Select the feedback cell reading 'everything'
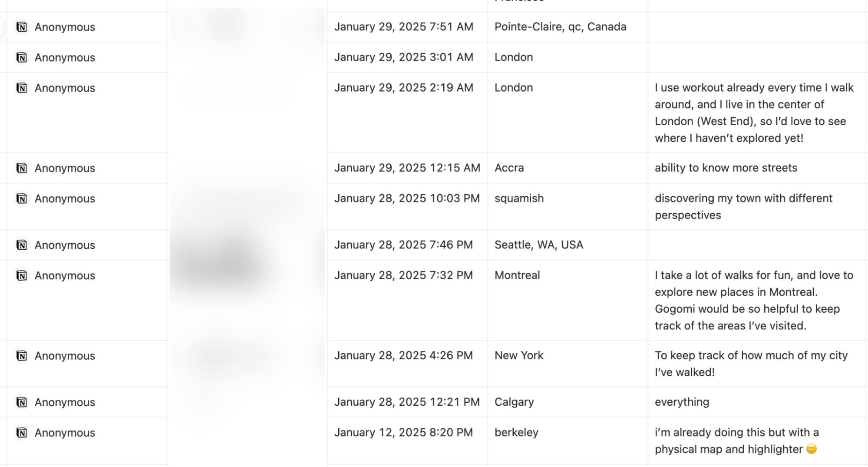This screenshot has height=467, width=868. pyautogui.click(x=682, y=402)
